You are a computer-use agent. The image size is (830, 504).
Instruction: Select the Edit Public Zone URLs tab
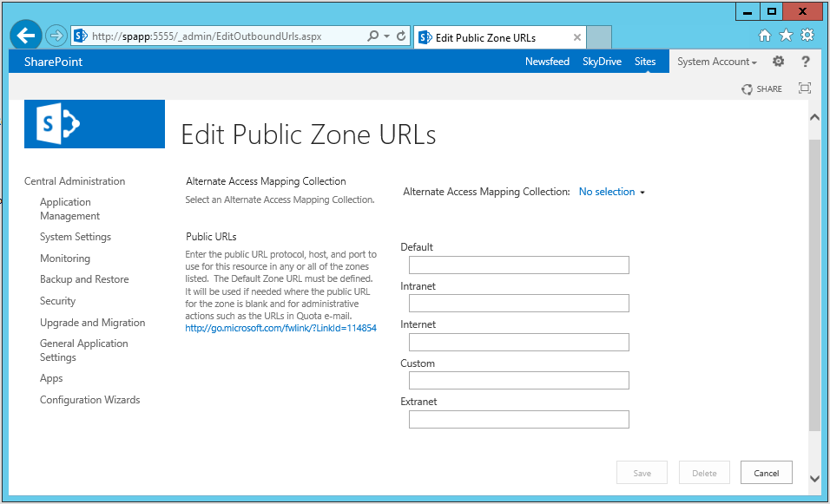click(500, 37)
